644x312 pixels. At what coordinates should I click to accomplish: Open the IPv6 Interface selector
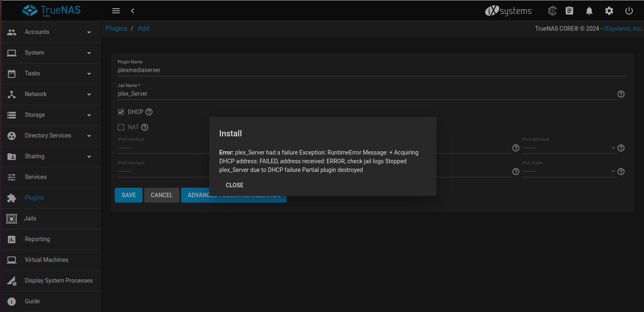(163, 172)
